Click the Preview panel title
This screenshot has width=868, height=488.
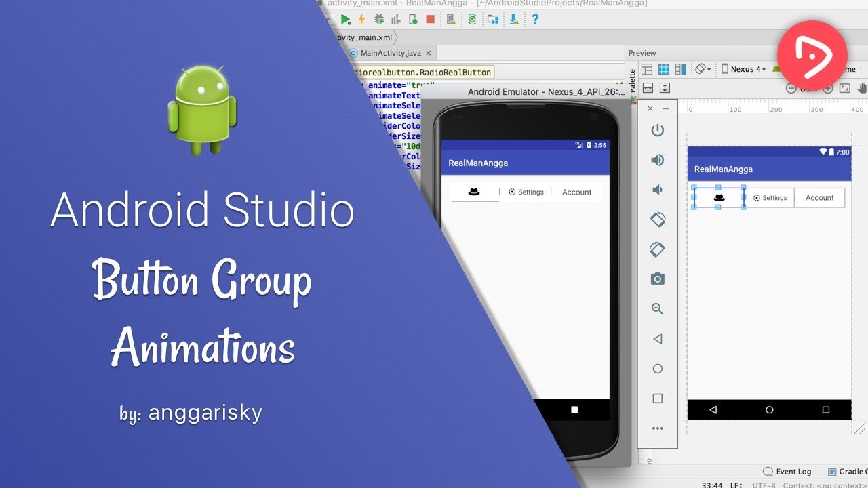[642, 53]
